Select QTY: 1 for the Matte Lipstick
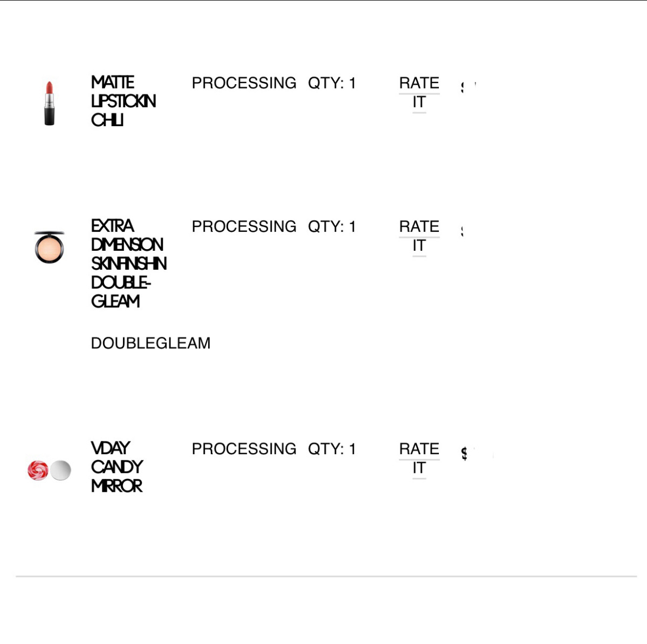The image size is (647, 644). (332, 83)
